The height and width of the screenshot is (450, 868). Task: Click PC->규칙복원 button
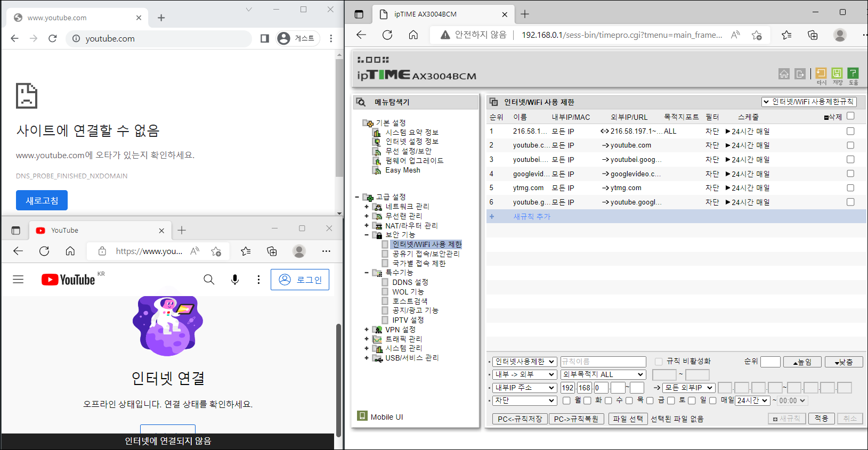(577, 419)
